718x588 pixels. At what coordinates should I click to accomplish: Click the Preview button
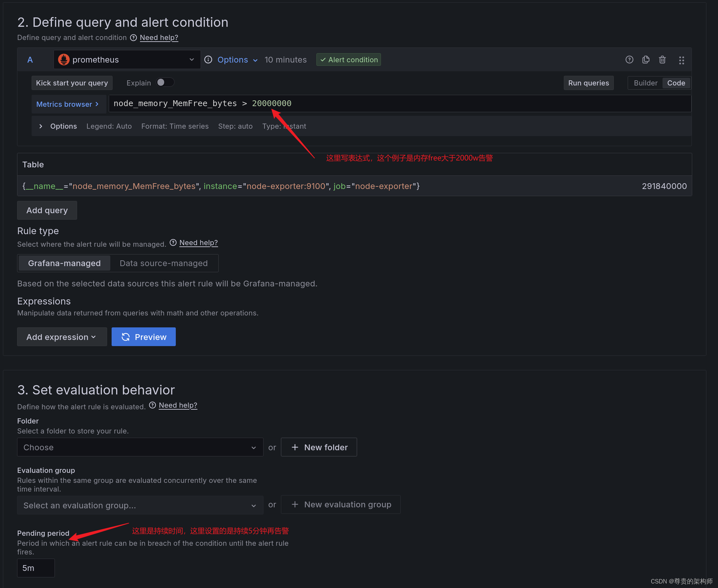coord(143,337)
